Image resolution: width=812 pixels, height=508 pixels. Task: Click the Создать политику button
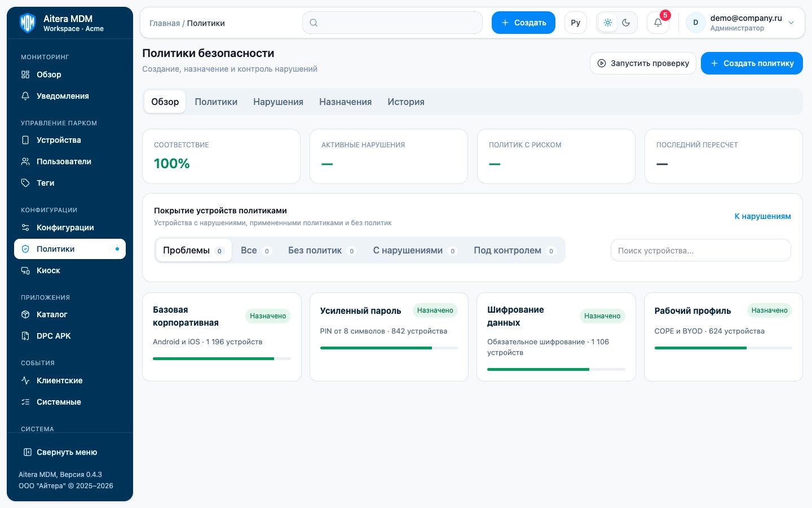click(752, 63)
